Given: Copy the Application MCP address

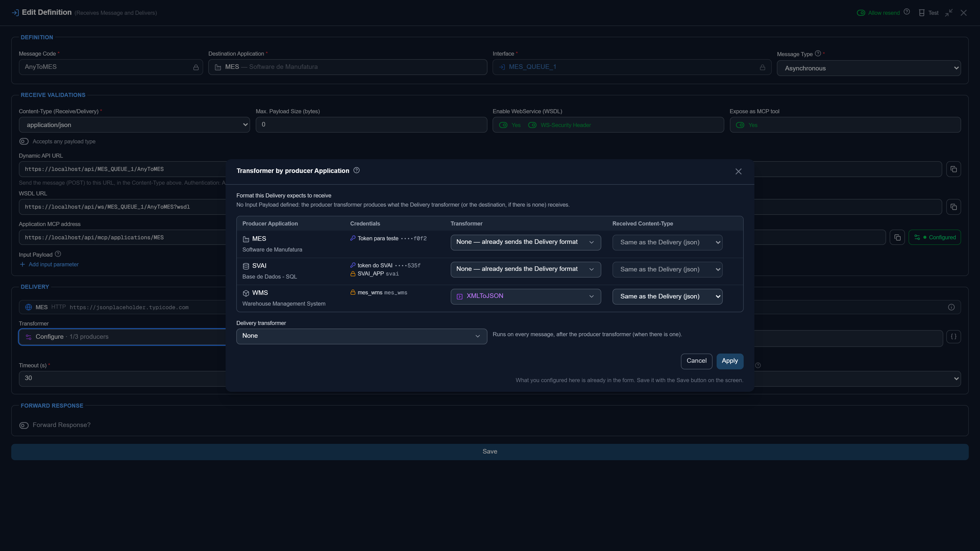Looking at the screenshot, I should 897,237.
